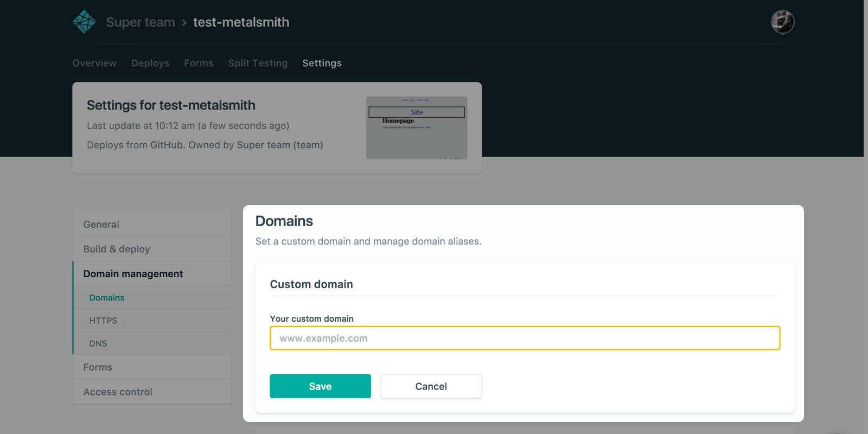This screenshot has height=434, width=868.
Task: Focus the custom domain input field
Action: coord(525,338)
